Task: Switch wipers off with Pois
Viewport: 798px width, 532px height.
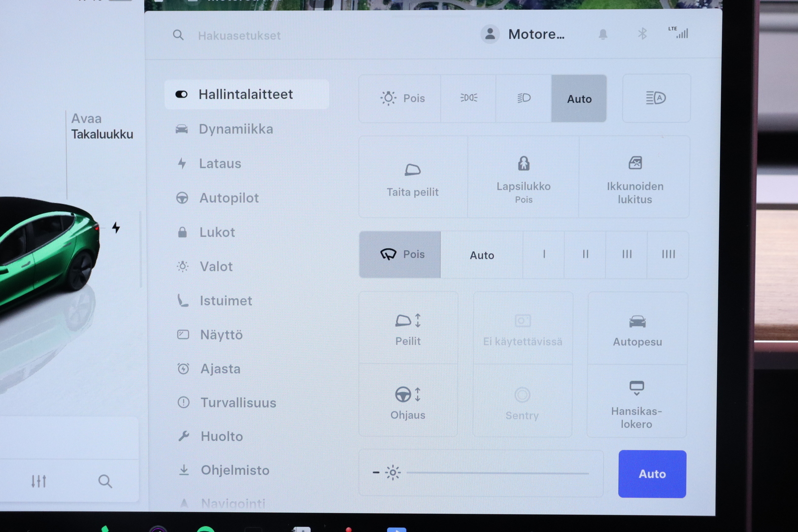Action: tap(400, 255)
